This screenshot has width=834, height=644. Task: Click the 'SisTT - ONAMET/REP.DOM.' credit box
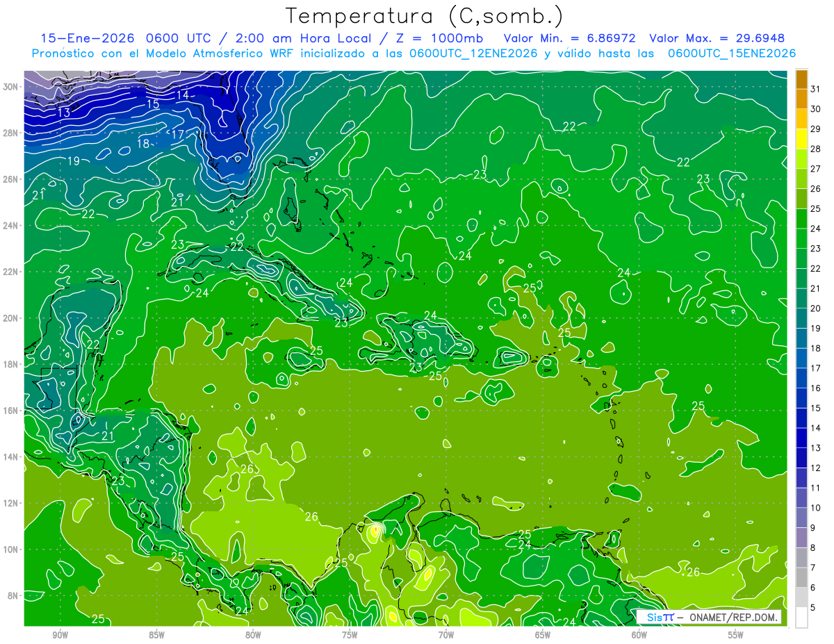tap(708, 617)
